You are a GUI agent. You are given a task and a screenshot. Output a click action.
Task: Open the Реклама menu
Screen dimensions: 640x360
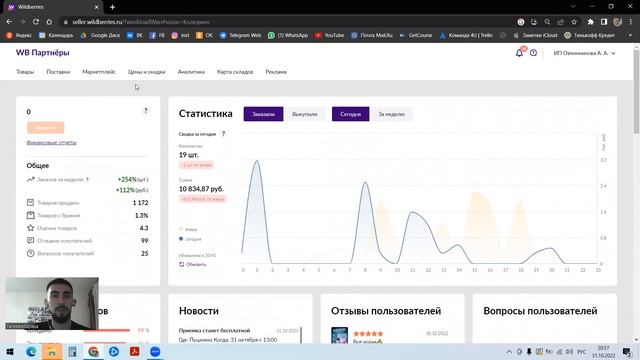point(276,72)
